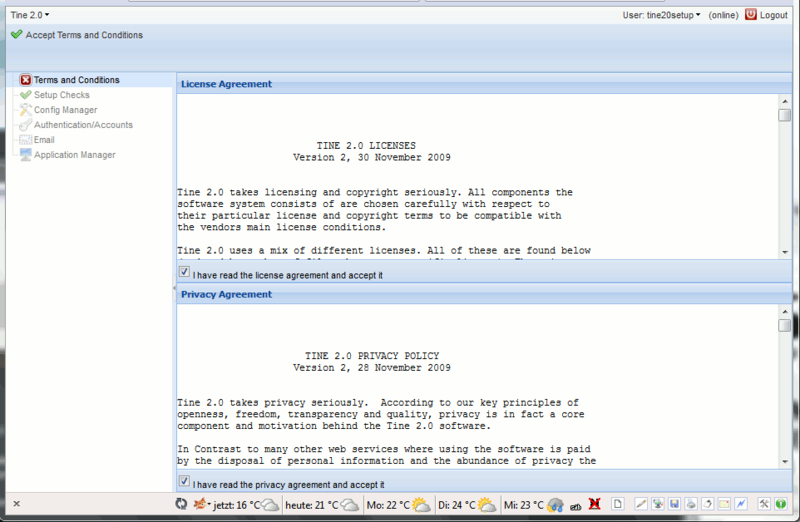This screenshot has width=800, height=522.
Task: Click green round icon at status bar end
Action: point(781,504)
